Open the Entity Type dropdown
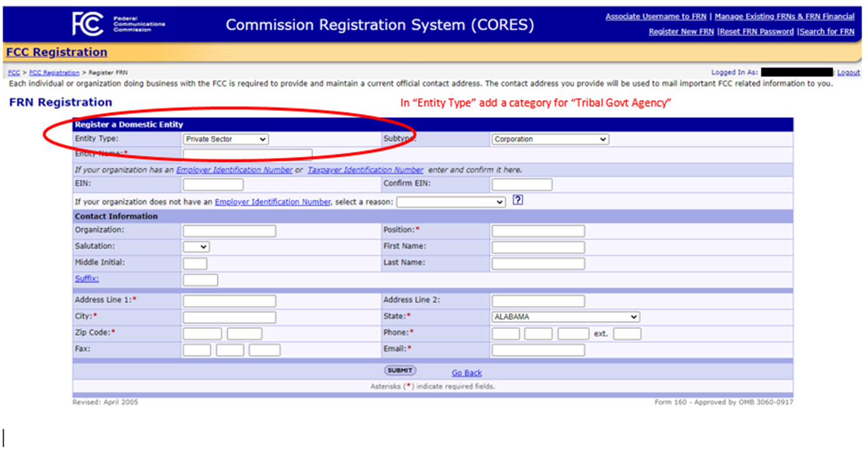This screenshot has height=453, width=868. pyautogui.click(x=225, y=139)
